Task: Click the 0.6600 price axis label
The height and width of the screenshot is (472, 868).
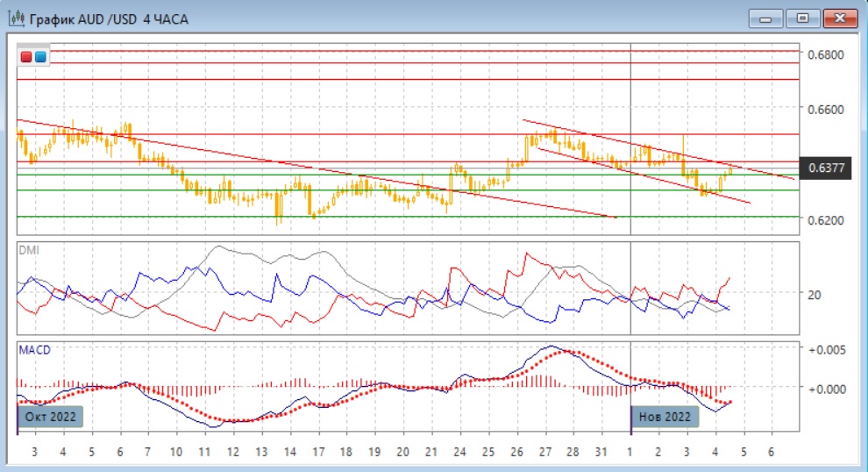Action: (x=824, y=110)
